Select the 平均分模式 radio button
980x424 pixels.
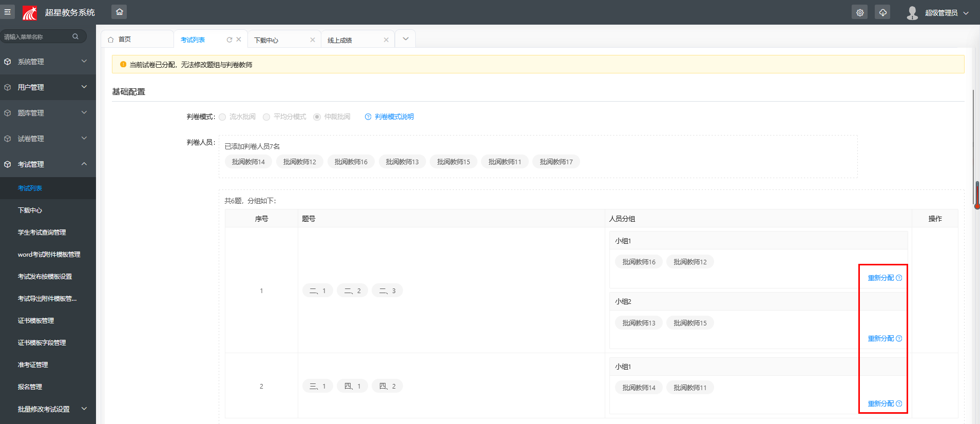point(266,117)
